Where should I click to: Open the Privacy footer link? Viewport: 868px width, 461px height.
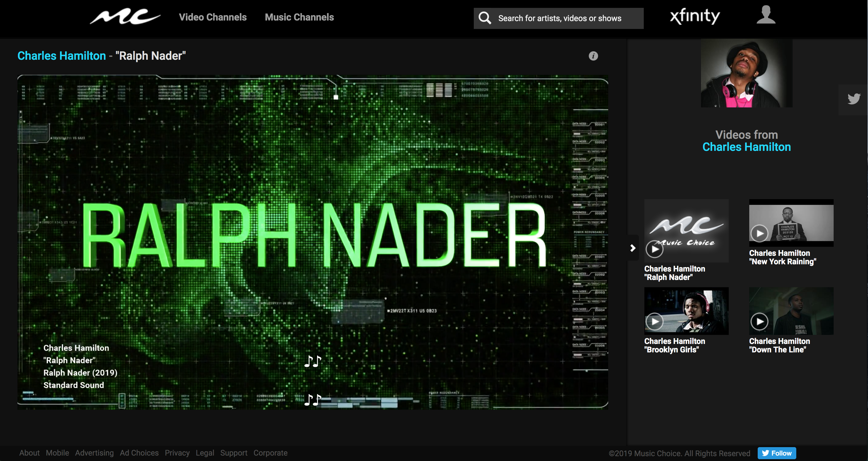177,453
